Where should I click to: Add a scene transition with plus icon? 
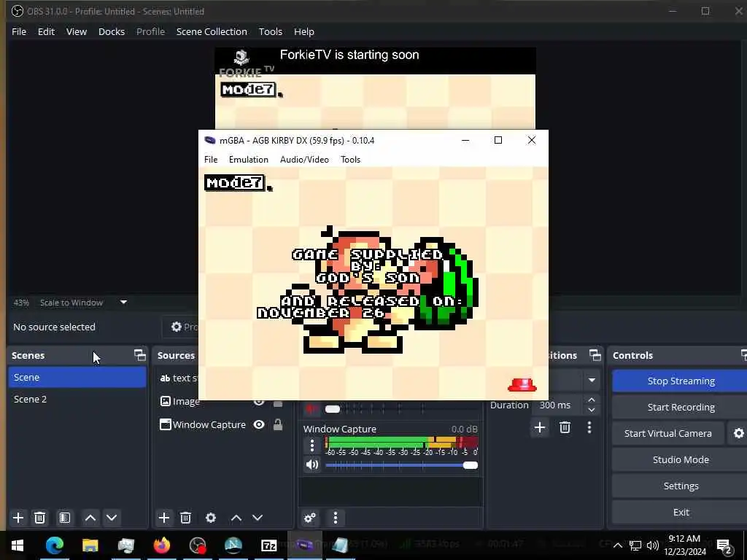tap(540, 427)
